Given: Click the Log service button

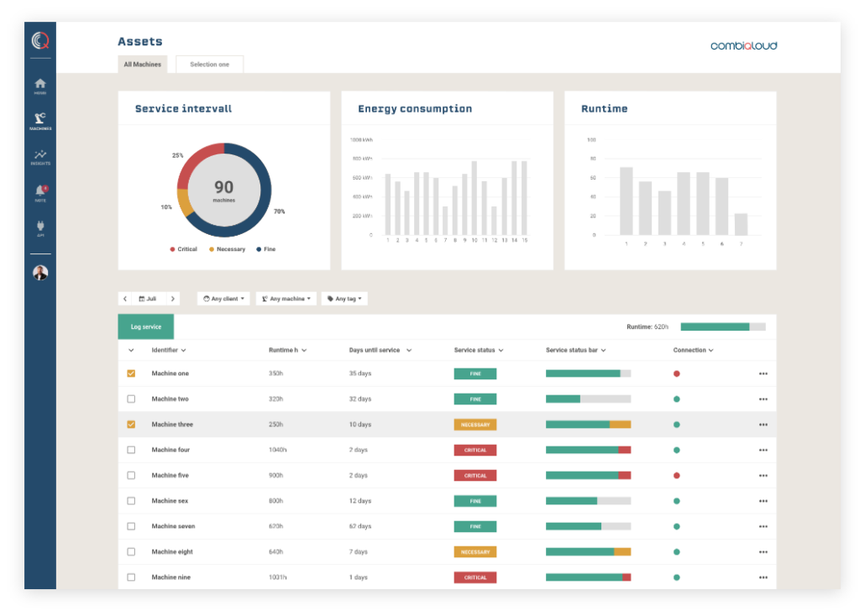Looking at the screenshot, I should coord(145,326).
